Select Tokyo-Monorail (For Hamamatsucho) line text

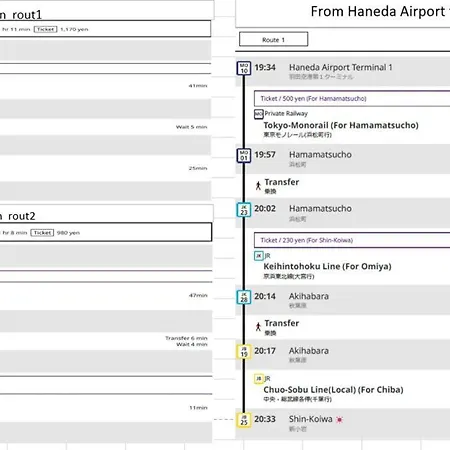click(x=341, y=125)
